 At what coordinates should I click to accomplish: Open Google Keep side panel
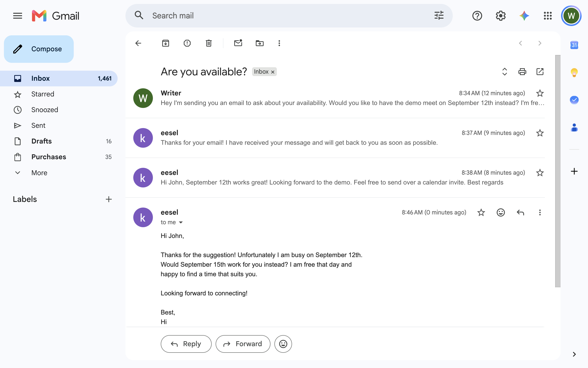coord(574,73)
